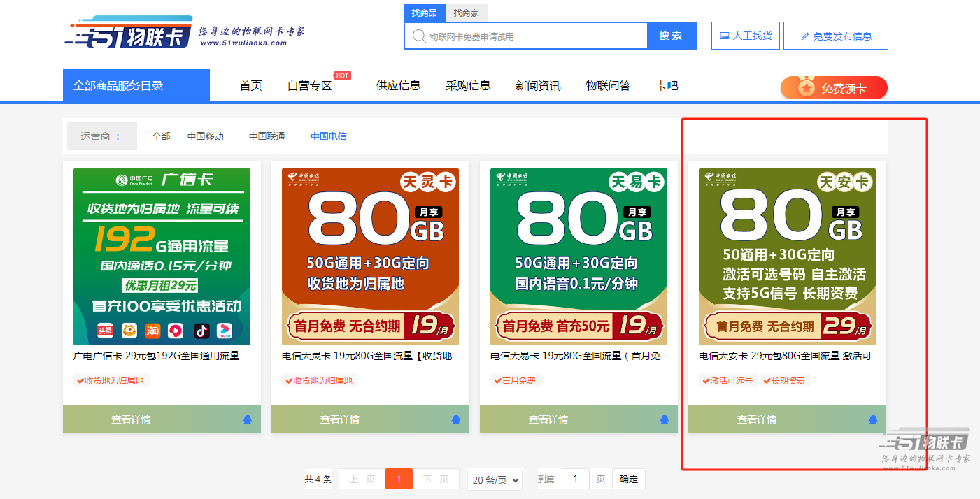This screenshot has width=980, height=499.
Task: Filter carrier by 中国移动
Action: click(206, 136)
